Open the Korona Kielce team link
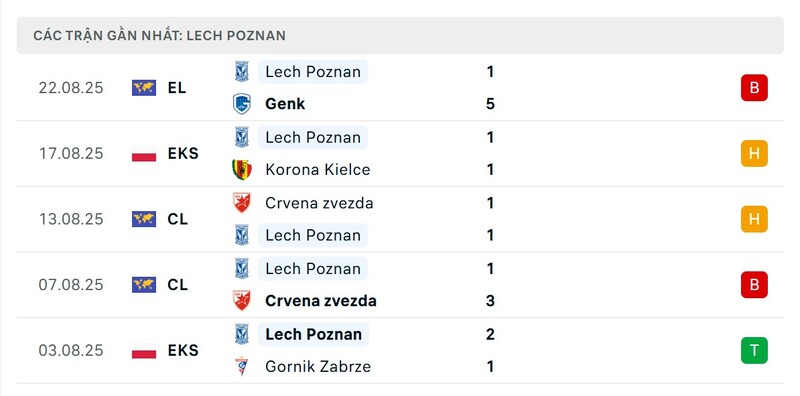800x396 pixels. pyautogui.click(x=317, y=169)
